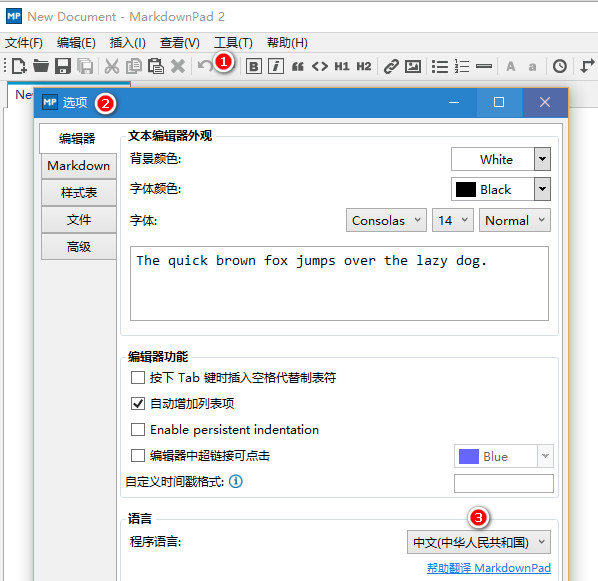Apply Heading 2 with the H2 icon
Image resolution: width=598 pixels, height=581 pixels.
click(364, 66)
